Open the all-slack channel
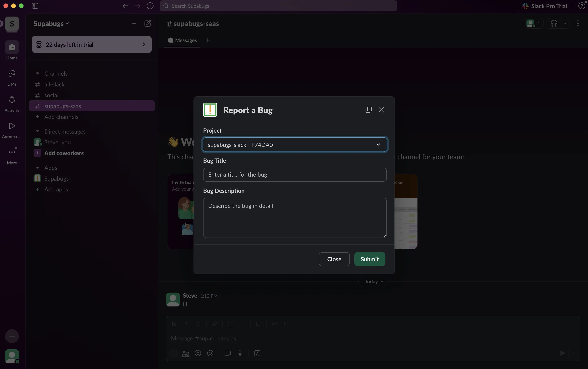 click(92, 85)
